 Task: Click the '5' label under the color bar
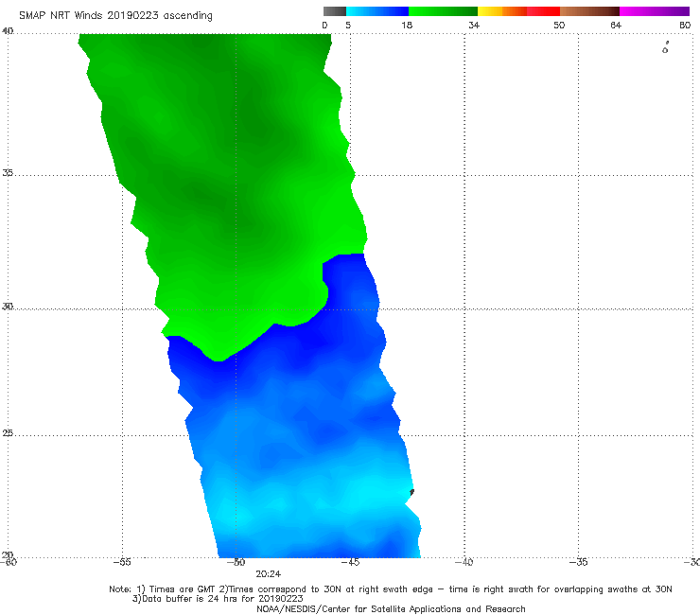click(x=348, y=26)
